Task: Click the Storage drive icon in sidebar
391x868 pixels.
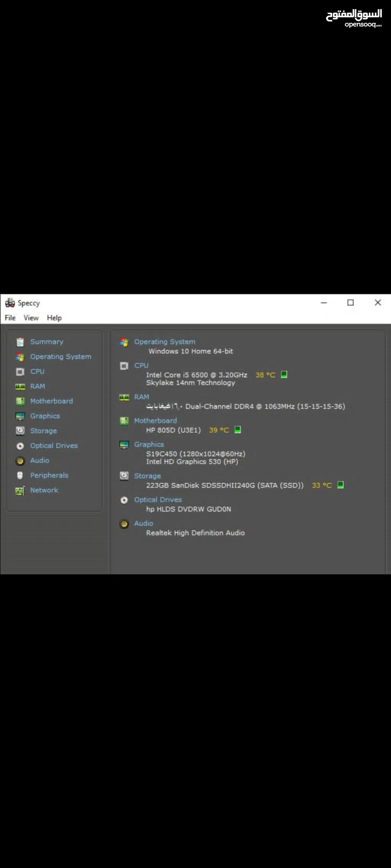Action: point(20,431)
